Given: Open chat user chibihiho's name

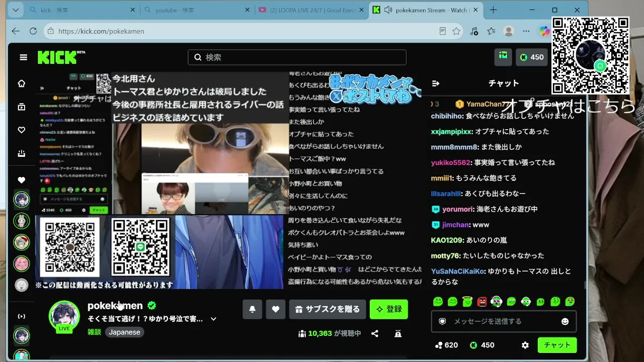Looking at the screenshot, I should coord(447,116).
